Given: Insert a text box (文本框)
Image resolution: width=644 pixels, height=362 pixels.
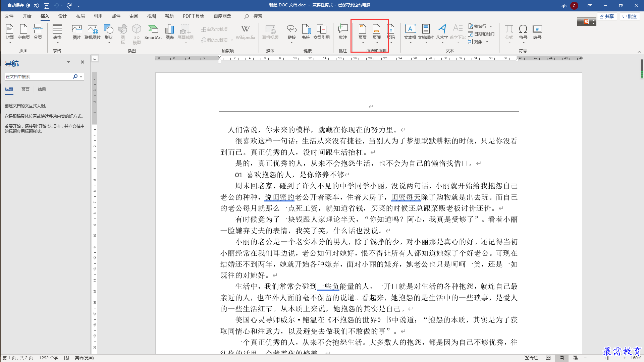Looking at the screenshot, I should pos(410,33).
